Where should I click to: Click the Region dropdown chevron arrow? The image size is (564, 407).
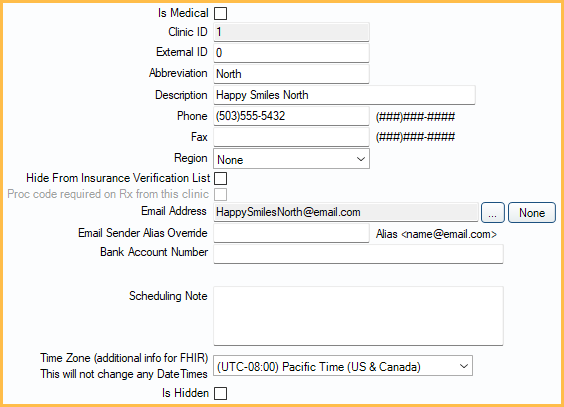360,159
